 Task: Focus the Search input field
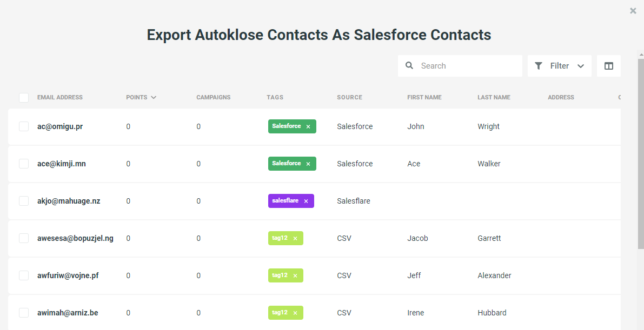pos(460,66)
